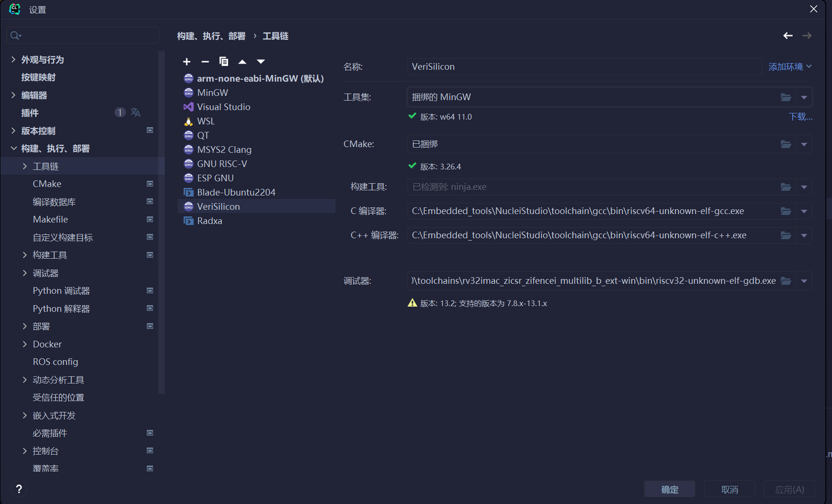Click 取消 button to cancel
The image size is (832, 504).
click(x=730, y=490)
